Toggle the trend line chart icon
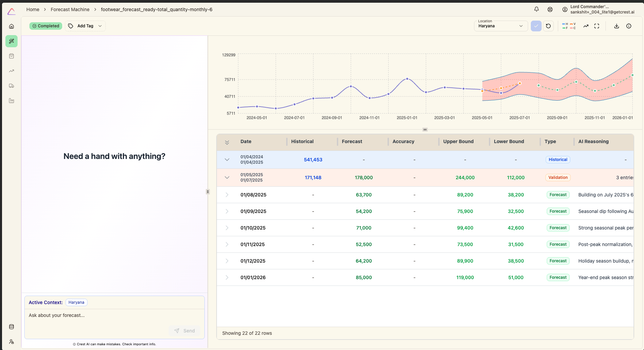Viewport: 644px width, 350px height. (586, 26)
